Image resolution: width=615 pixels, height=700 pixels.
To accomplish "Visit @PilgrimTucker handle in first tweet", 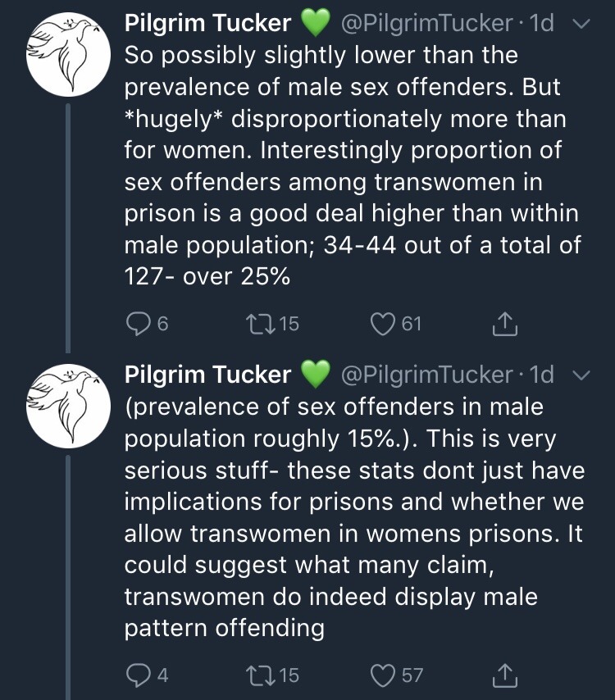I will [x=425, y=25].
